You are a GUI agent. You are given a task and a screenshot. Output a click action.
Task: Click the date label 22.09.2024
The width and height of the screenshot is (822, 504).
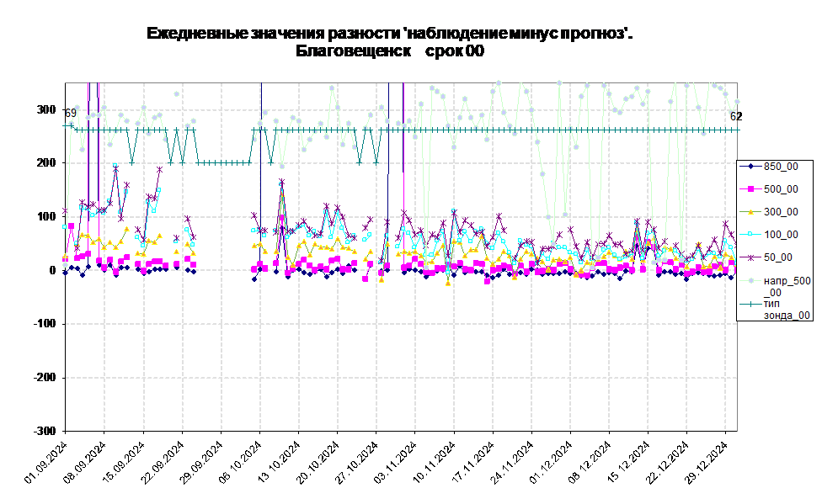(x=163, y=462)
